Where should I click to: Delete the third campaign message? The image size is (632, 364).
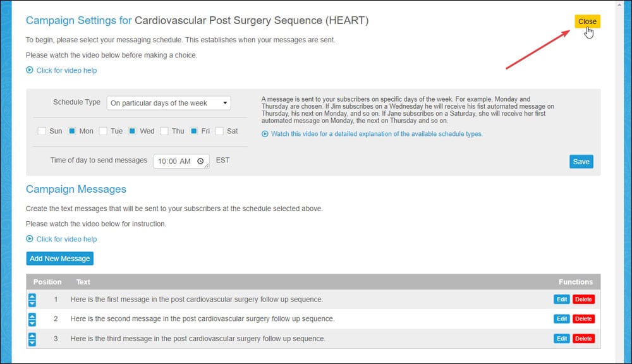pos(583,339)
